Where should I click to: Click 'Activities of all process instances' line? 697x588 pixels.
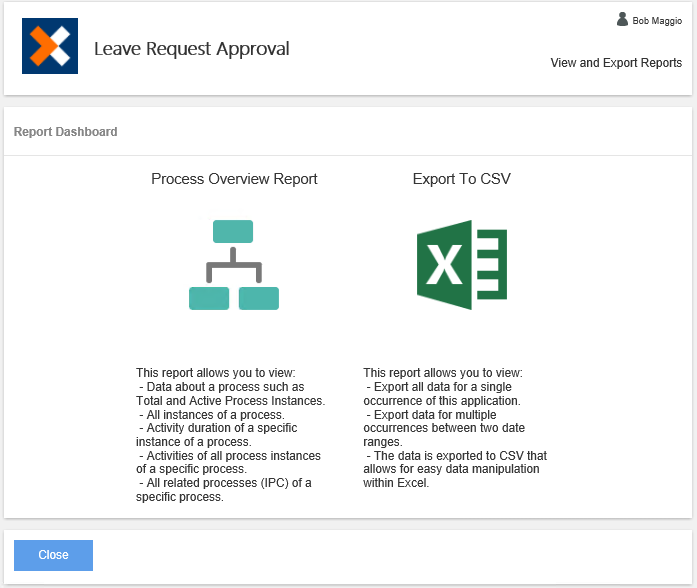(x=230, y=456)
